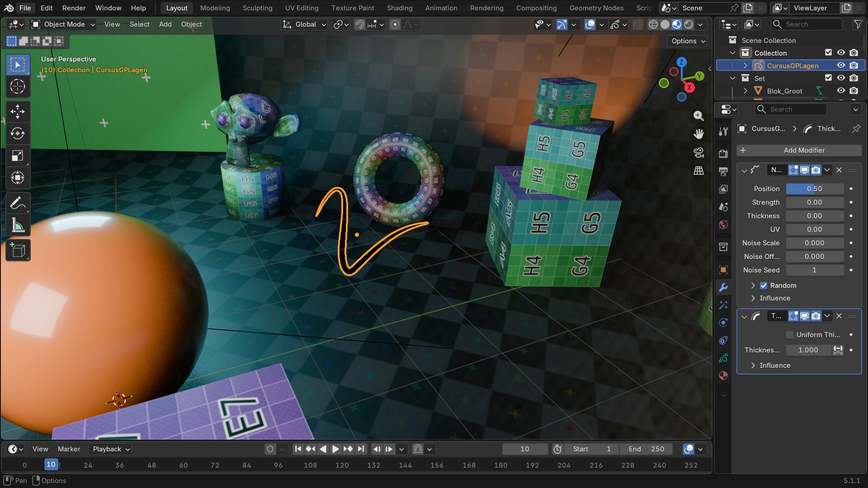Open the Add menu in viewport header
The height and width of the screenshot is (488, 868).
click(x=165, y=24)
